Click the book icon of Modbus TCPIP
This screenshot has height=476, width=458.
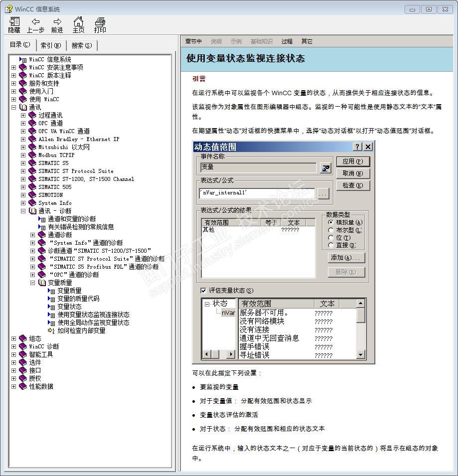[x=32, y=155]
